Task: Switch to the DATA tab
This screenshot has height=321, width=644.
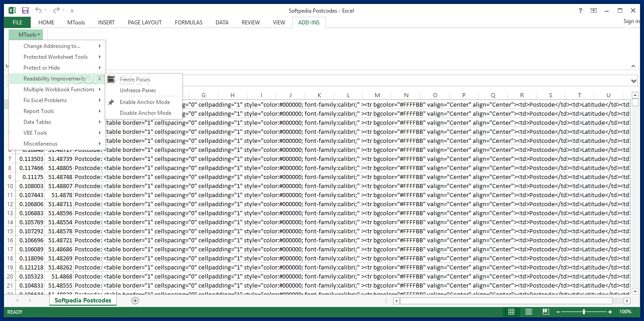Action: pos(222,22)
